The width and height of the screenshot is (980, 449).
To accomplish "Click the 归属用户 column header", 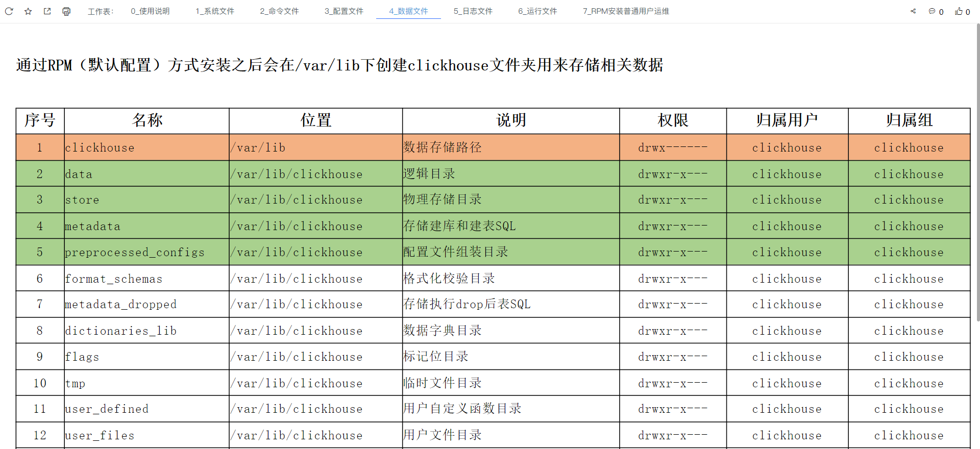I will pos(788,121).
